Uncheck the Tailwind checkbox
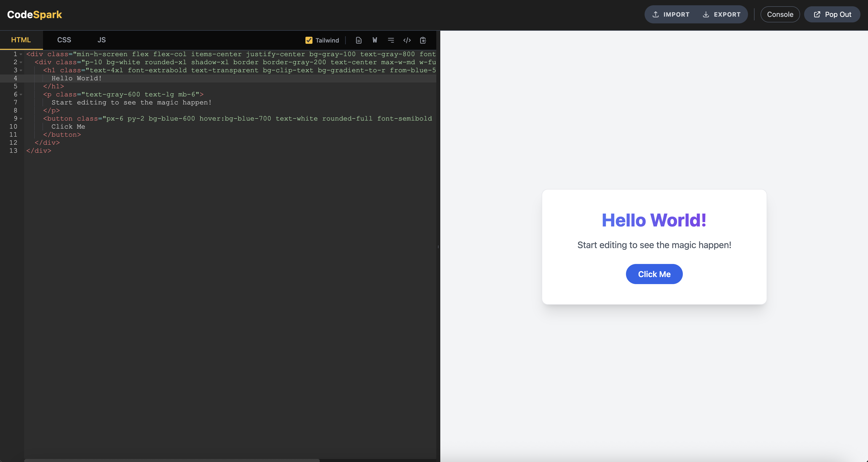Screen dimensions: 868x462 [x=309, y=41]
